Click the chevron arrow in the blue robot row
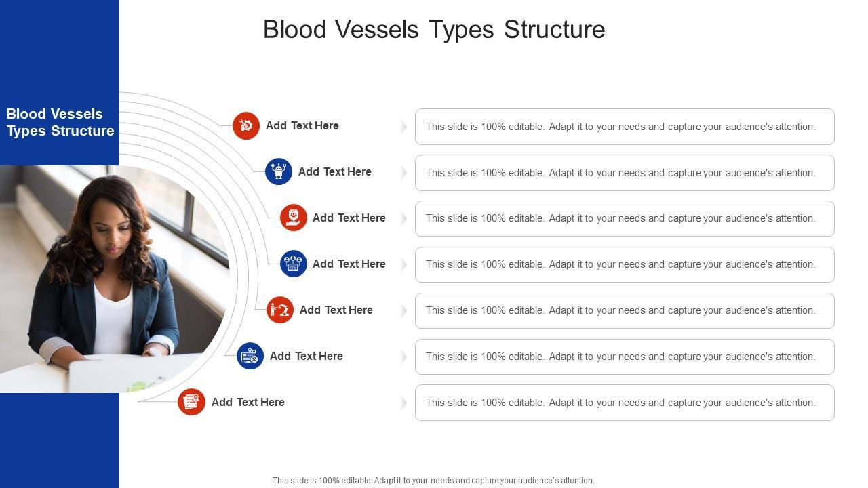 click(403, 173)
